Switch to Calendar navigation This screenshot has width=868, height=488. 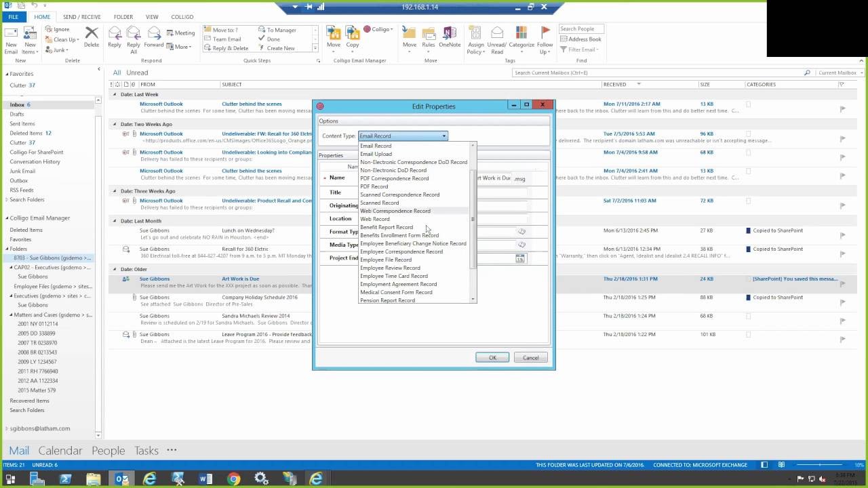60,451
